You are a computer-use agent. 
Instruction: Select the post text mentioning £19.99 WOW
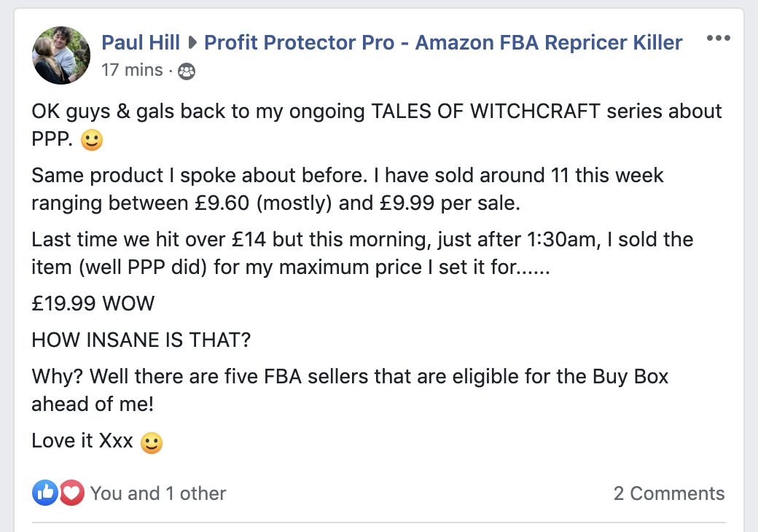(x=93, y=304)
